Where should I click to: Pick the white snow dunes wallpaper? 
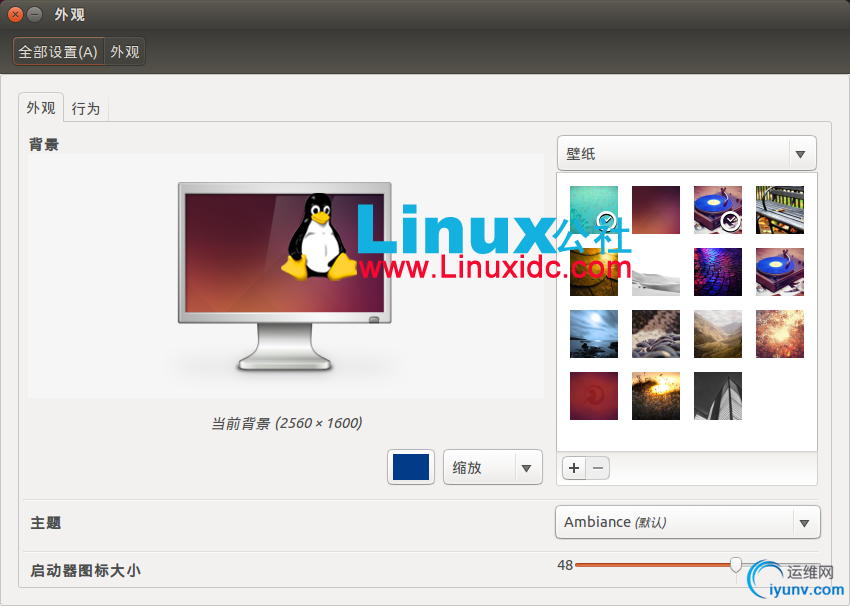[x=655, y=272]
